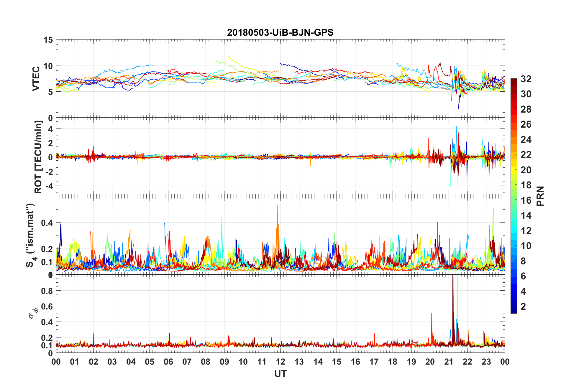Click UT axis tick label 01
This screenshot has width=561, height=392.
[x=75, y=362]
